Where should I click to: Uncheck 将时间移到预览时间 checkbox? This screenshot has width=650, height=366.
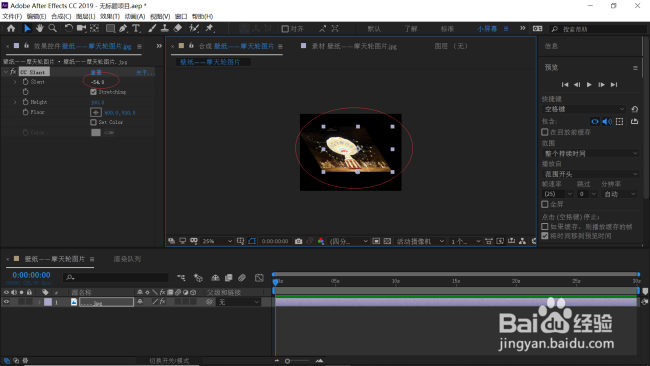(x=545, y=236)
